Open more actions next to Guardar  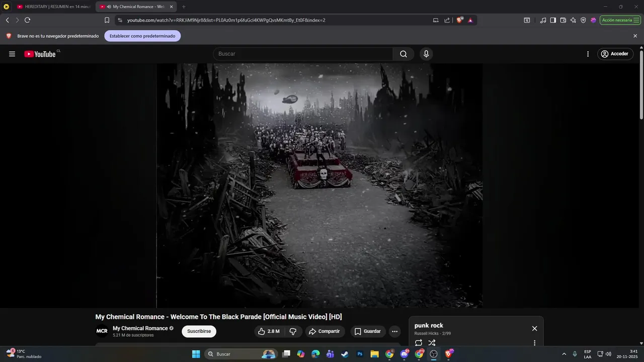(394, 331)
